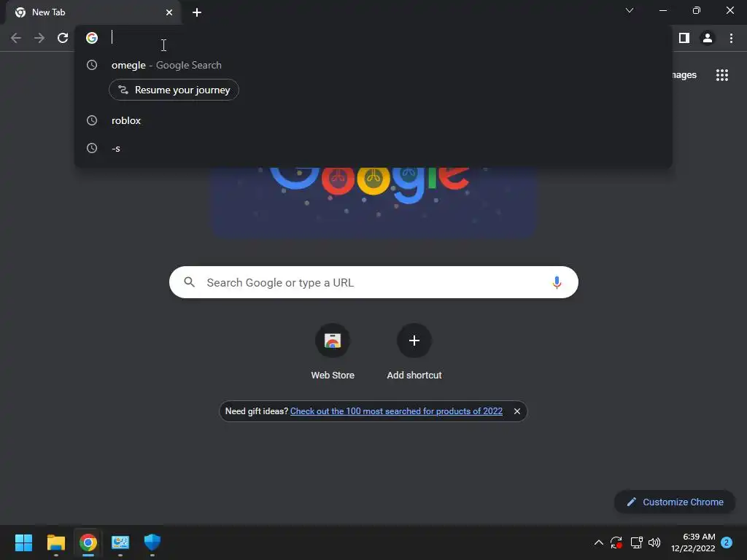The height and width of the screenshot is (560, 747).
Task: Open the 100 most searched products link
Action: pos(396,411)
